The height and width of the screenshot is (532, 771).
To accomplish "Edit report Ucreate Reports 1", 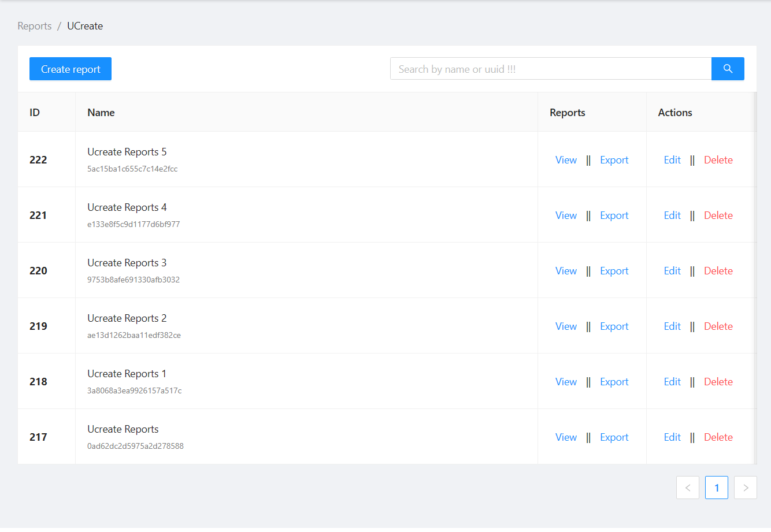I will click(672, 382).
